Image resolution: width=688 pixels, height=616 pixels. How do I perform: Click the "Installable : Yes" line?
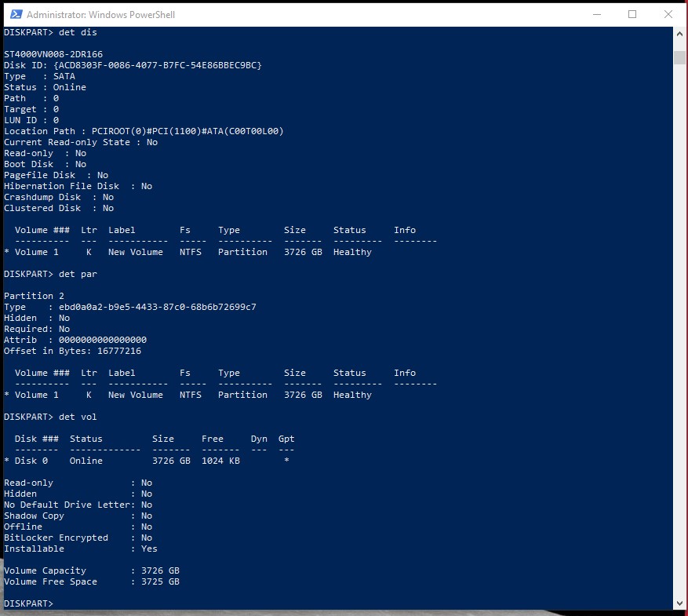pos(80,549)
